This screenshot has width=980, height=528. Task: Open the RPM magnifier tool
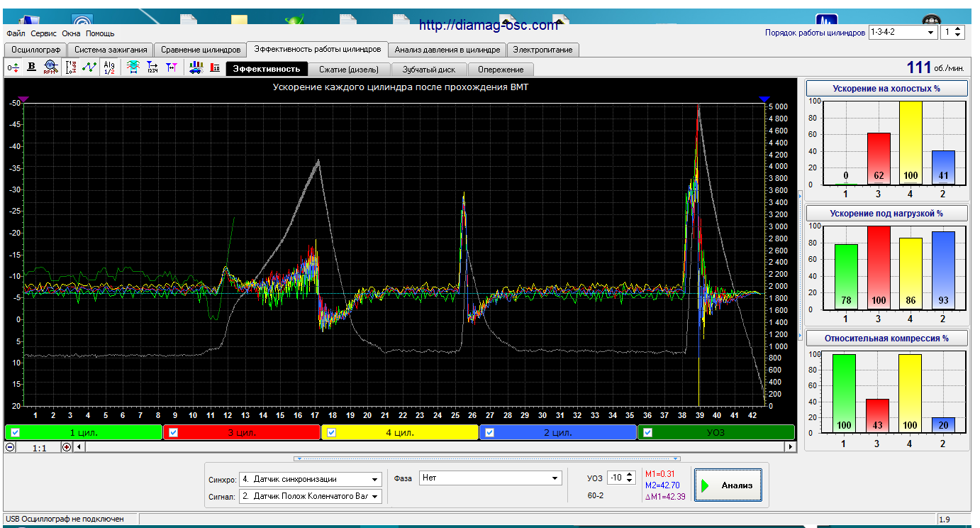point(50,67)
